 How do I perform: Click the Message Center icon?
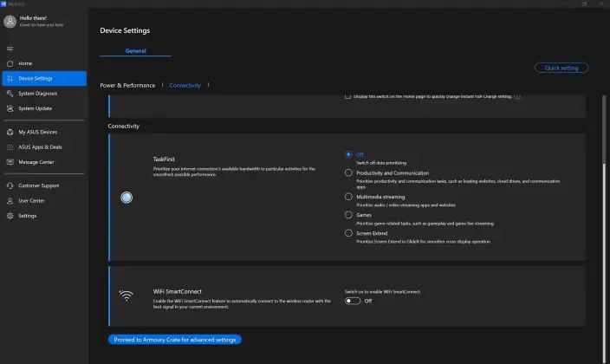click(10, 162)
